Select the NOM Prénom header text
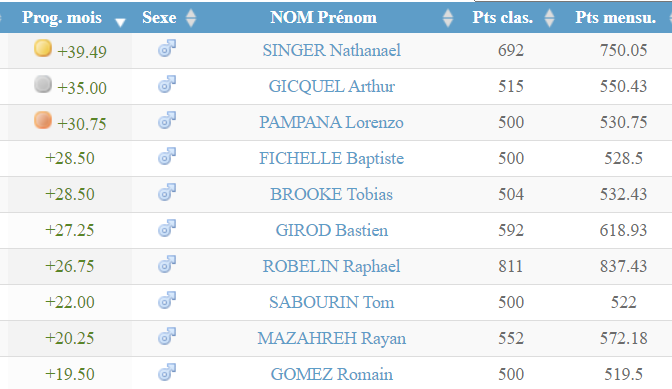Screen dimensions: 672x389 coord(324,18)
